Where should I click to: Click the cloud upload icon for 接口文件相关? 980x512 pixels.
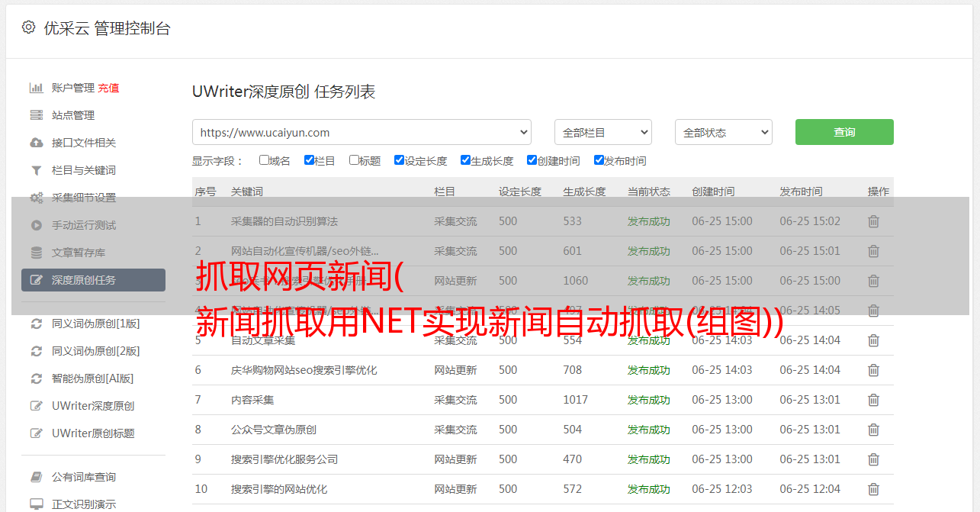[x=36, y=143]
